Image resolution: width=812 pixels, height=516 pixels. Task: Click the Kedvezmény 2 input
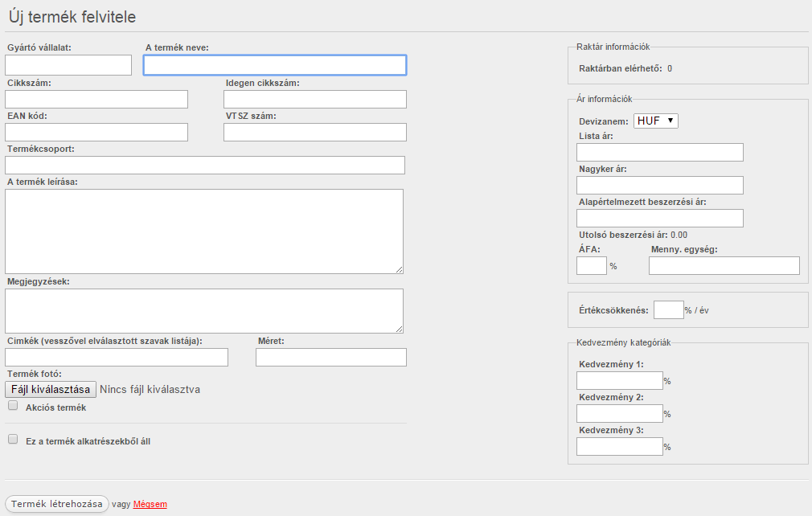tap(619, 414)
